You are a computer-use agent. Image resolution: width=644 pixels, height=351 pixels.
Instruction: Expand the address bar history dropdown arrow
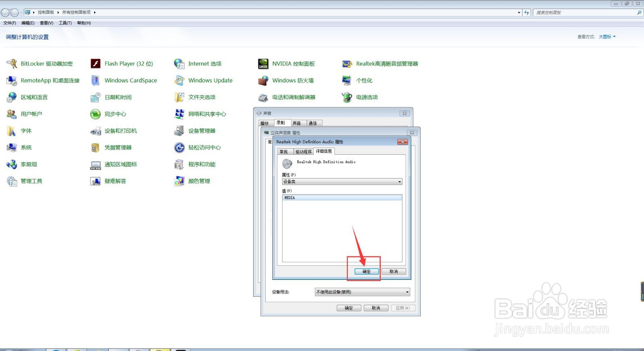click(519, 12)
